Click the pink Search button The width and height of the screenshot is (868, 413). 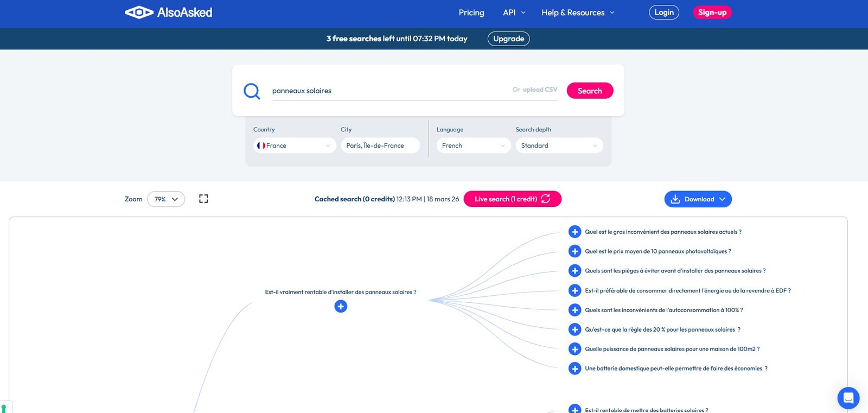(x=590, y=91)
